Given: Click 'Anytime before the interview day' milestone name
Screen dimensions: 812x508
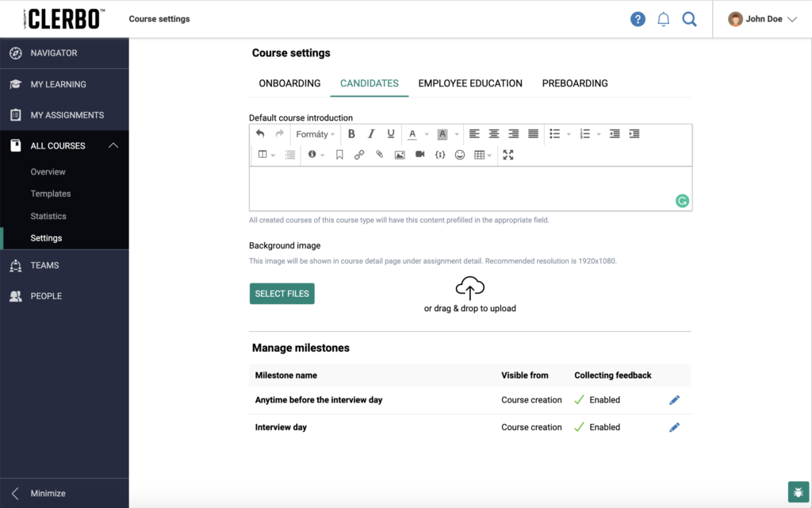Looking at the screenshot, I should [319, 400].
